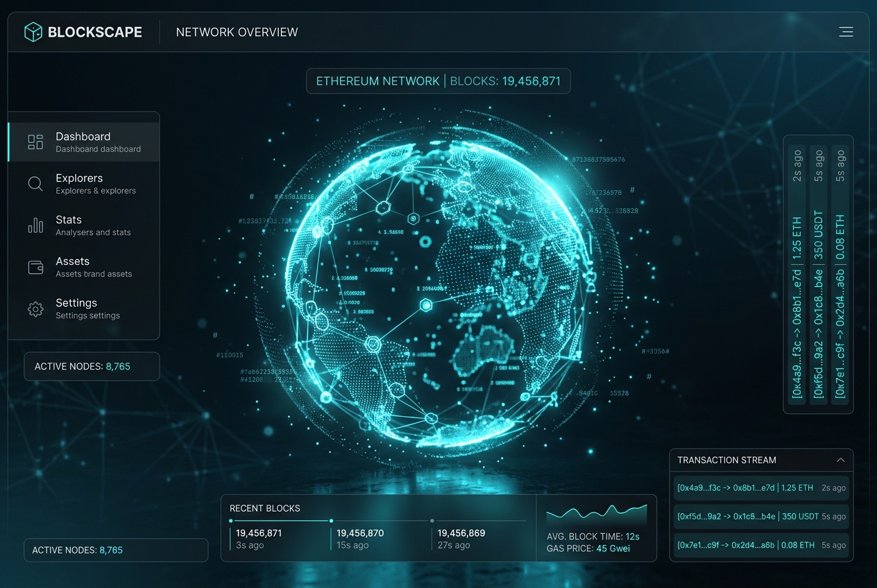The width and height of the screenshot is (877, 588).
Task: Click the Settings gear icon
Action: [x=35, y=309]
